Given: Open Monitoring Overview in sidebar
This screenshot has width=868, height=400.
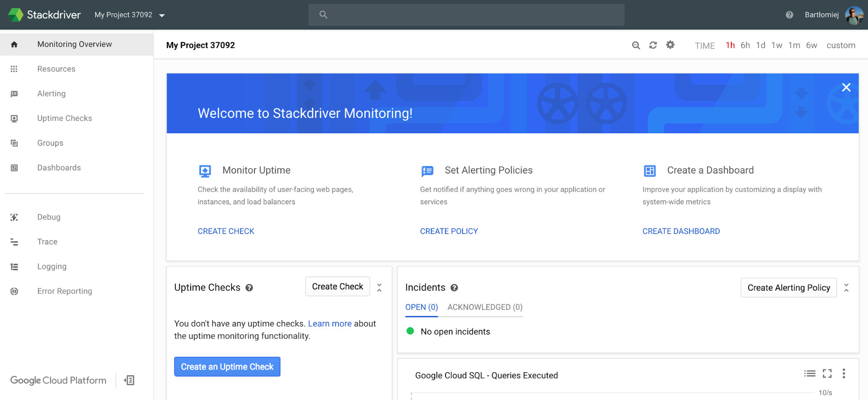Looking at the screenshot, I should (x=76, y=44).
